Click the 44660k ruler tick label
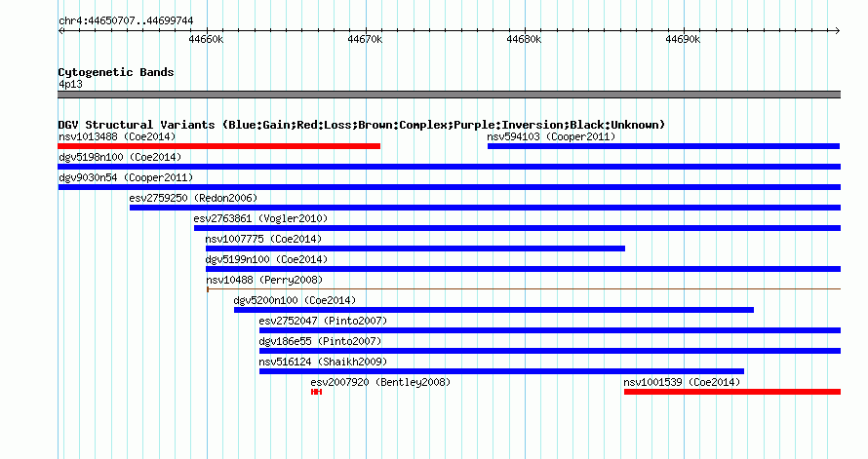 coord(206,39)
